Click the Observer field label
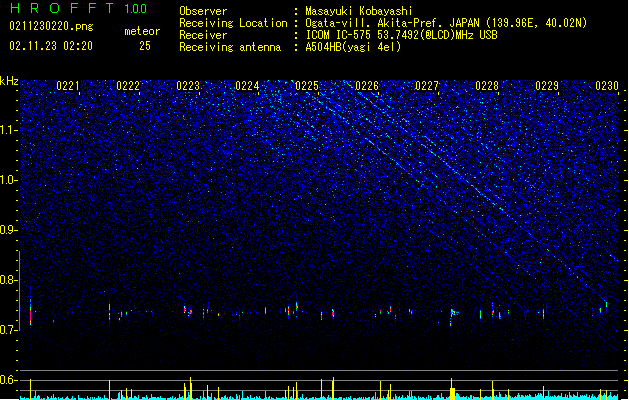This screenshot has height=400, width=629. 203,11
